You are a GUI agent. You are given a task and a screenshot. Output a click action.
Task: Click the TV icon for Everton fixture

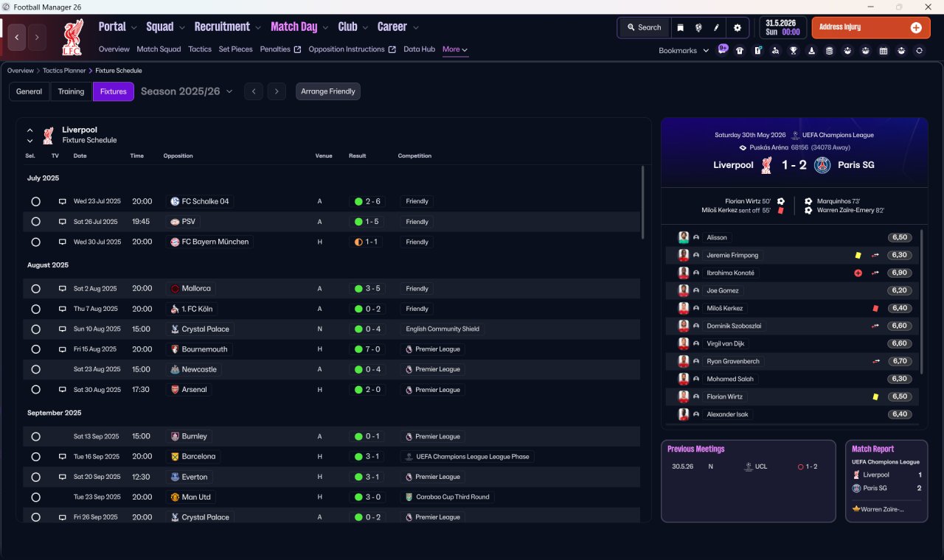coord(63,477)
